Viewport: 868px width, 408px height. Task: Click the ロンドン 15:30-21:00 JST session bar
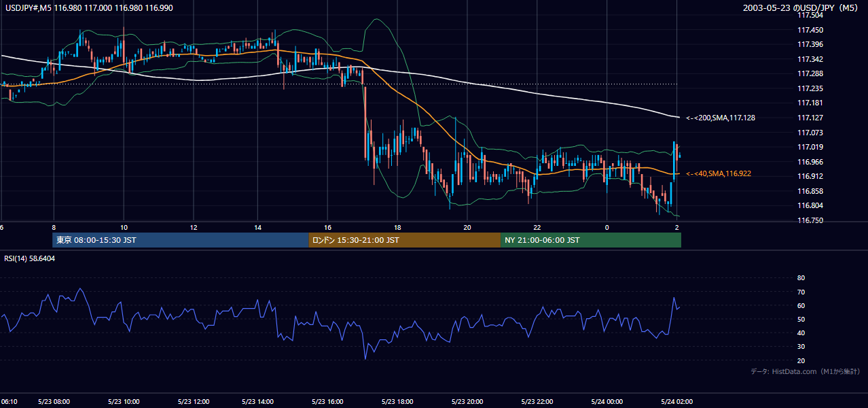coord(405,240)
